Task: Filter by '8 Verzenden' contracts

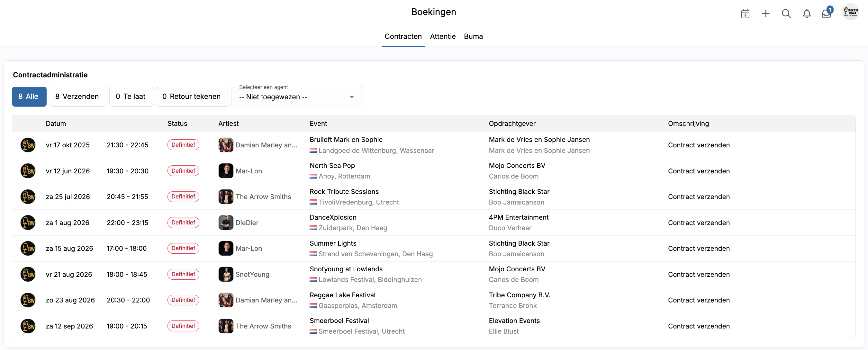Action: (77, 97)
